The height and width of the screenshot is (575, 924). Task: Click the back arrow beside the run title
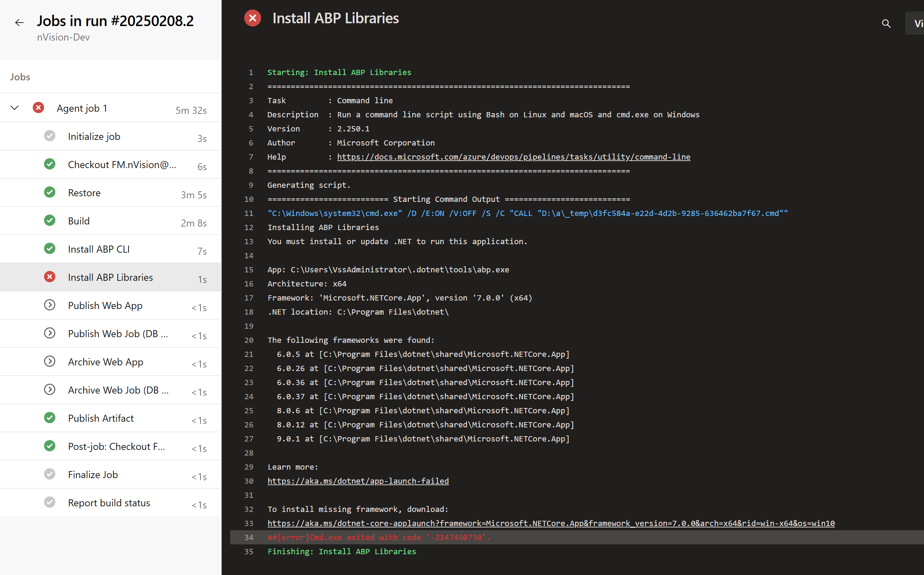[x=19, y=23]
